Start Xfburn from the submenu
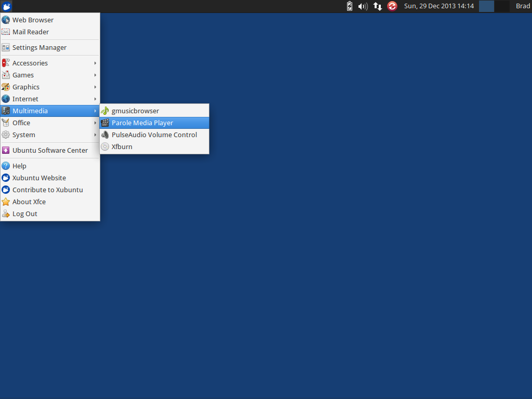This screenshot has height=399, width=532. [154, 147]
